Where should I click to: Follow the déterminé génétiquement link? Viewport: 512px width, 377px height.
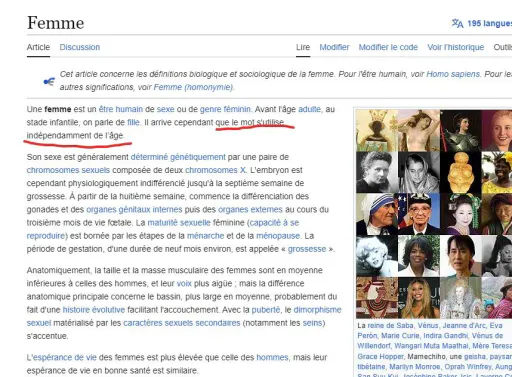(x=178, y=157)
